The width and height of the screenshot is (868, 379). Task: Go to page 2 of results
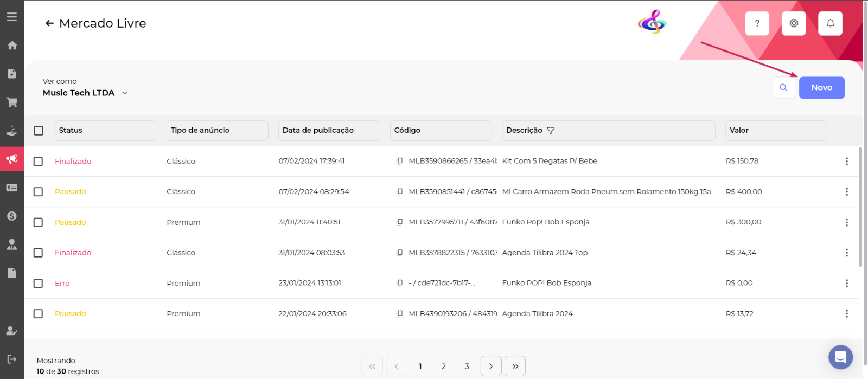tap(444, 367)
